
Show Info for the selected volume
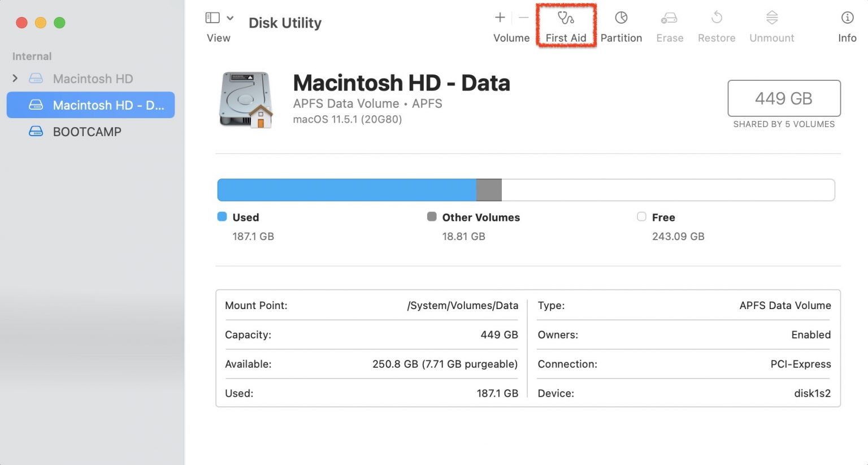(x=847, y=25)
